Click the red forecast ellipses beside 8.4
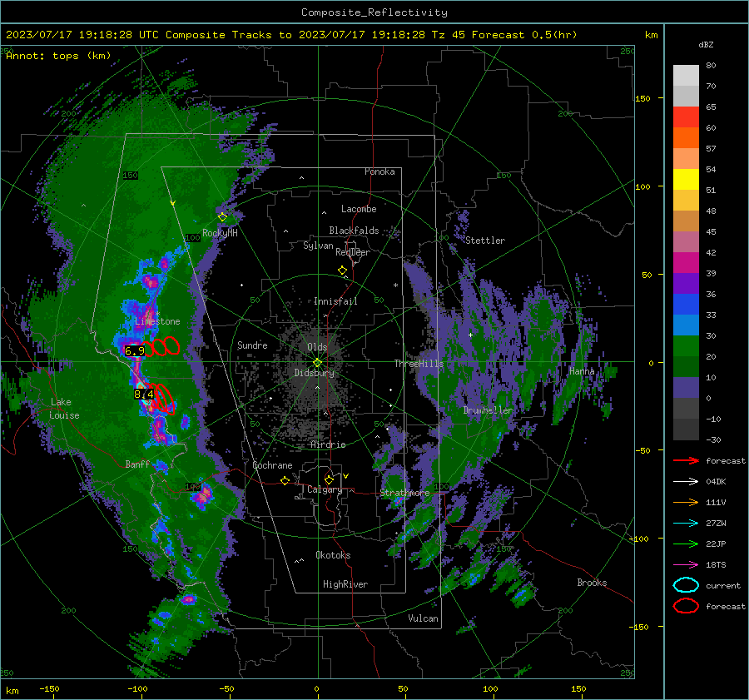The width and height of the screenshot is (749, 700). point(161,399)
